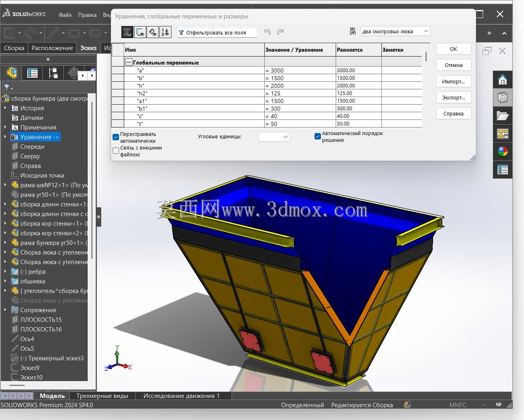This screenshot has height=420, width=524.
Task: Select the line sketch tool icon
Action: (52, 33)
